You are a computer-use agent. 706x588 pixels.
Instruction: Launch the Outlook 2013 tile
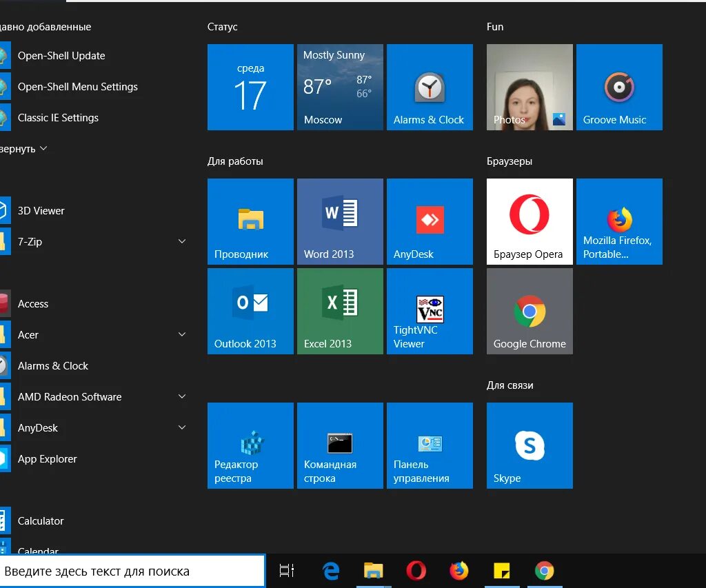[250, 311]
